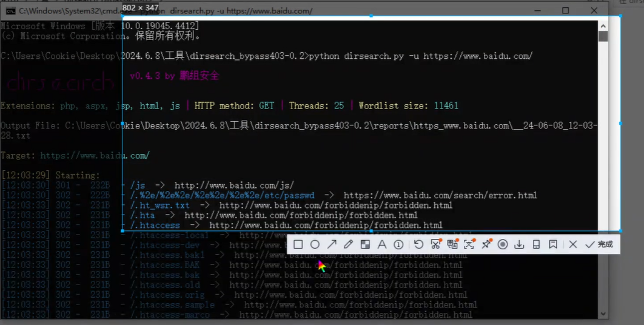Click the '/.htaccess' result path
Screen dimensions: 644x325
point(155,225)
